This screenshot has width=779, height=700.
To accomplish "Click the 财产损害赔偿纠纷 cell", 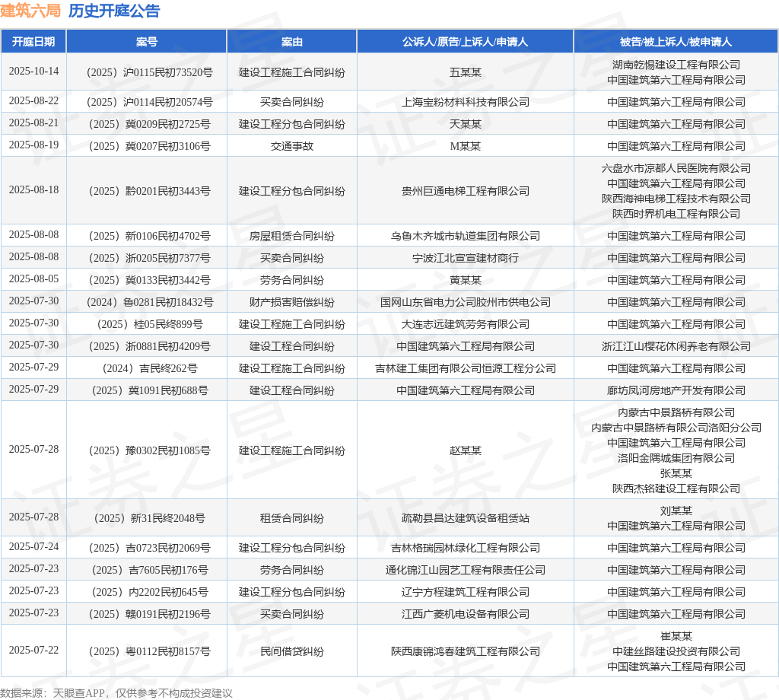I will pyautogui.click(x=291, y=302).
